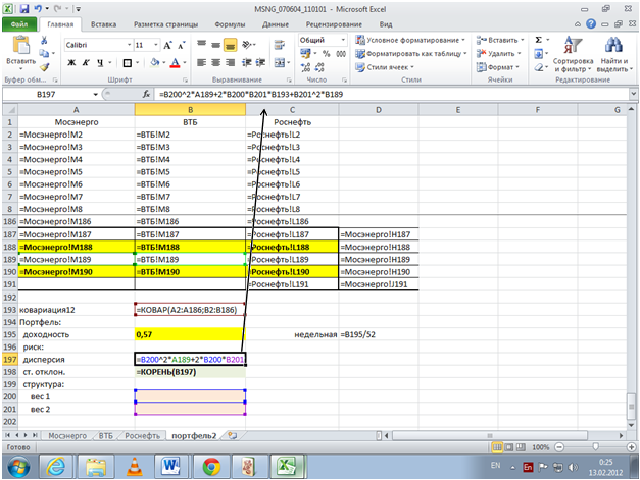Open Chrome from the Windows taskbar
Screen dimensions: 640x480
point(211,466)
